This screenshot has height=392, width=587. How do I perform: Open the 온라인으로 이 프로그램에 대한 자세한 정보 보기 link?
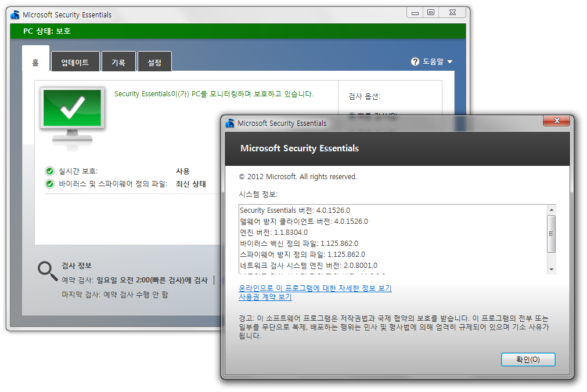click(315, 288)
